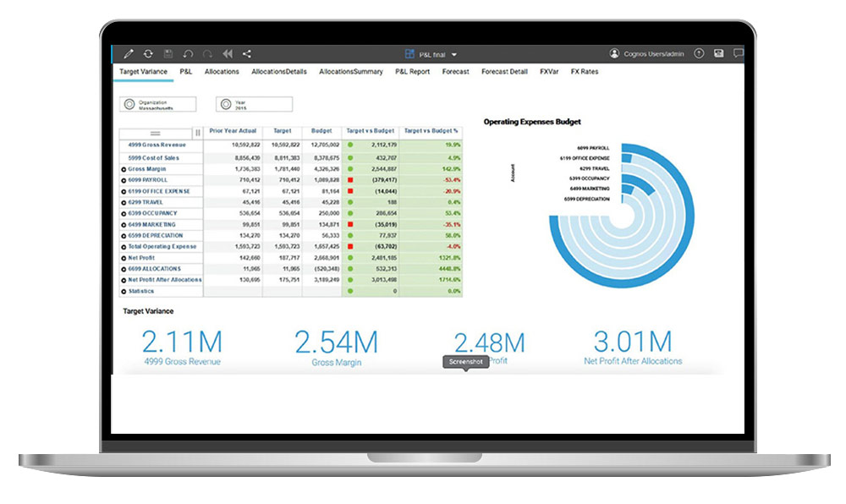Open the P&L final dropdown arrow
The height and width of the screenshot is (504, 846).
click(x=453, y=54)
